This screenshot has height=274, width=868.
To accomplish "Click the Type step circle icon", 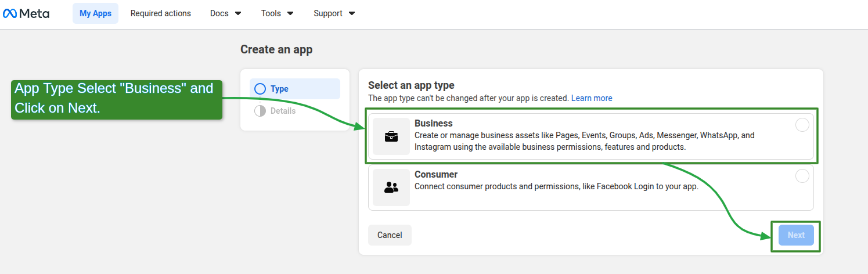I will coord(260,89).
